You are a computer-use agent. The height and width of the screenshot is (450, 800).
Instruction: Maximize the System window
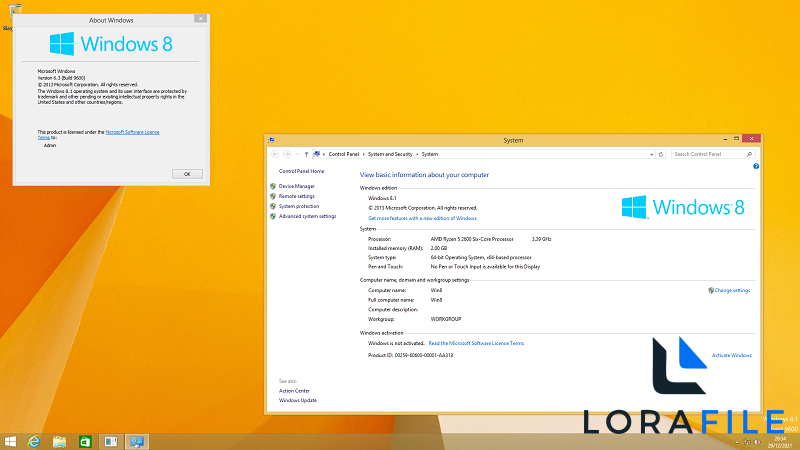pyautogui.click(x=736, y=139)
